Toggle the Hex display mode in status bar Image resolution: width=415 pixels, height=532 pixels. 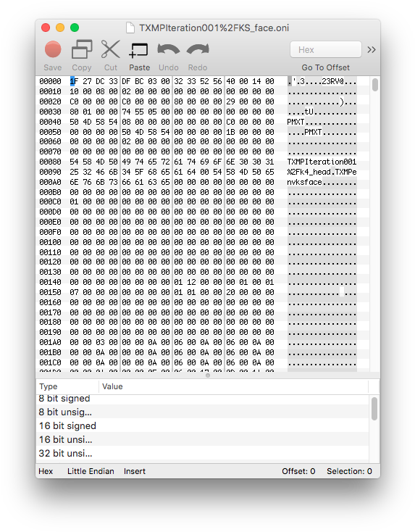click(46, 471)
